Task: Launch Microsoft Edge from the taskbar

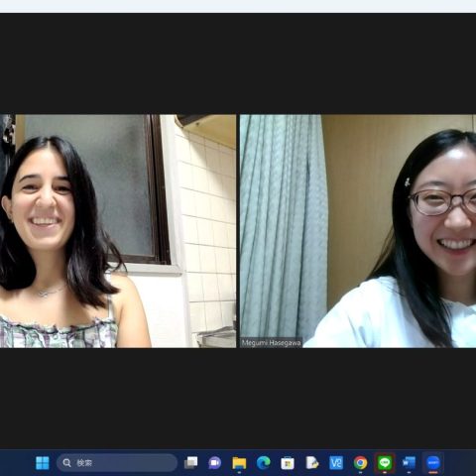Action: point(264,463)
